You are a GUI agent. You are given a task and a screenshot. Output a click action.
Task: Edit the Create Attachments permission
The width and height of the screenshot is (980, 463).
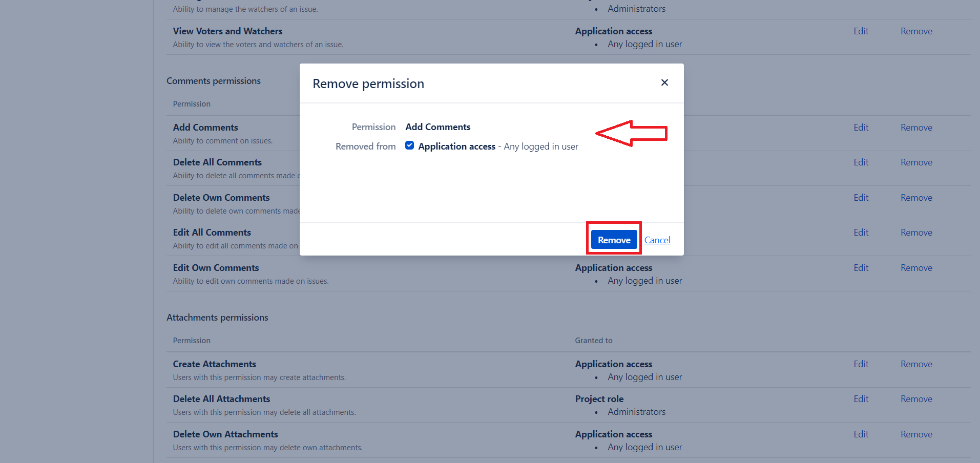[861, 364]
